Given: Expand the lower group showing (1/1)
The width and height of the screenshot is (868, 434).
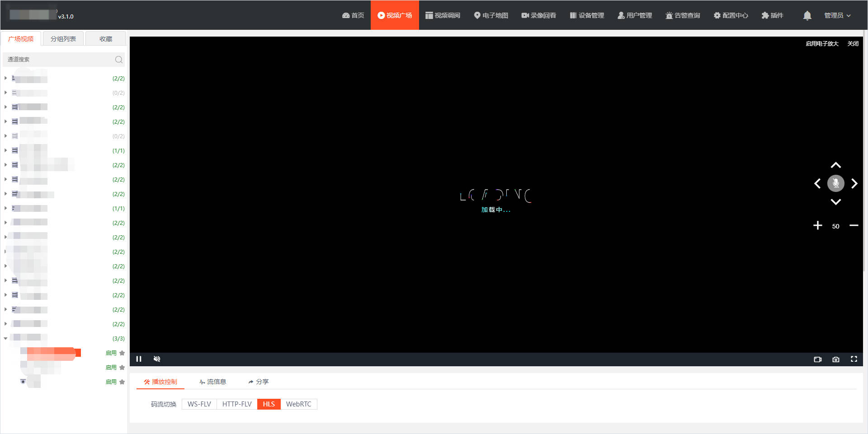Looking at the screenshot, I should pyautogui.click(x=5, y=208).
